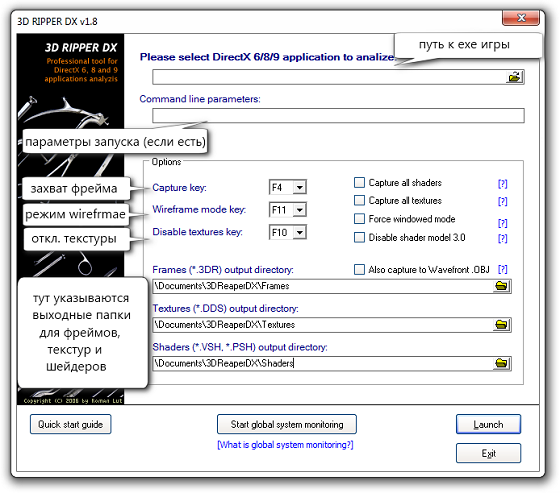Viewport: 560px width, 493px height.
Task: Click the Wireframe mode key label
Action: (199, 209)
